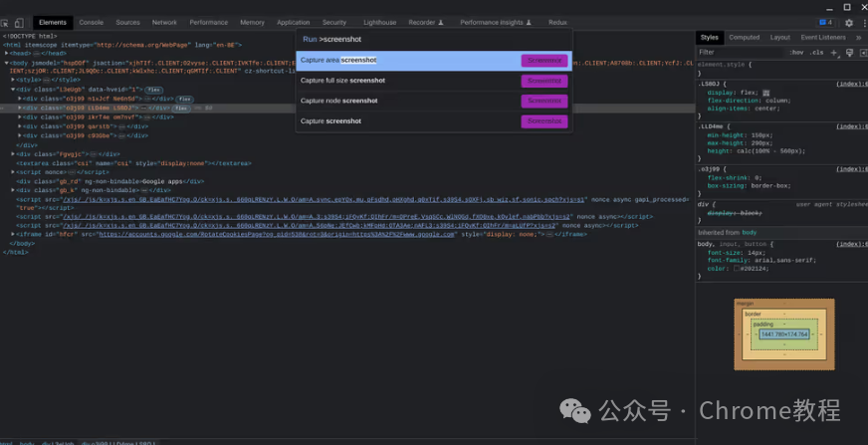Open the Memory tab

(253, 23)
